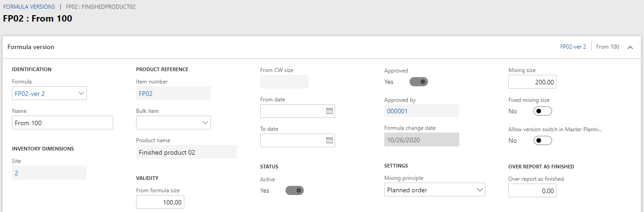
Task: Click the From CW size field
Action: coord(284,82)
